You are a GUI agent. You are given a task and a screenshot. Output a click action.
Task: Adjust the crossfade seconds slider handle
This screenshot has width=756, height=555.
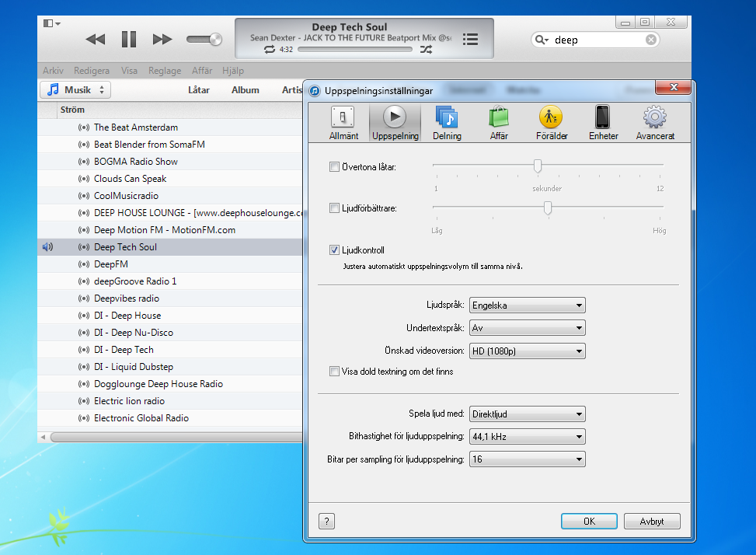(x=538, y=166)
